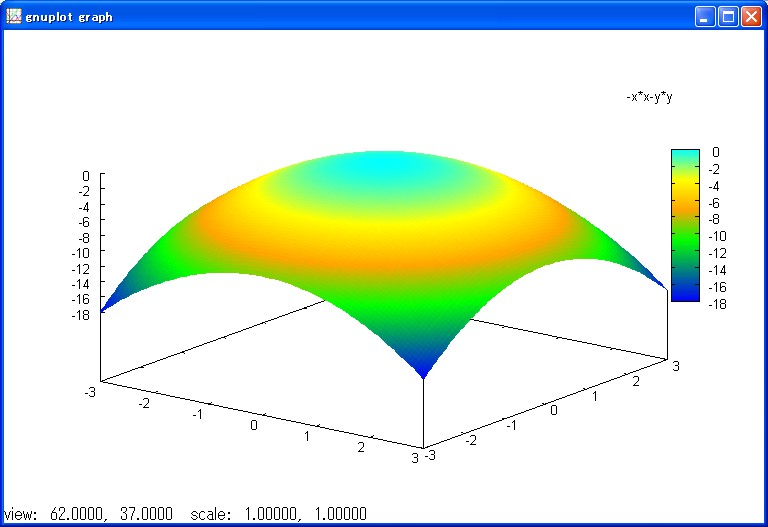Click the 37.0000 view angle value
The height and width of the screenshot is (527, 768).
[146, 514]
